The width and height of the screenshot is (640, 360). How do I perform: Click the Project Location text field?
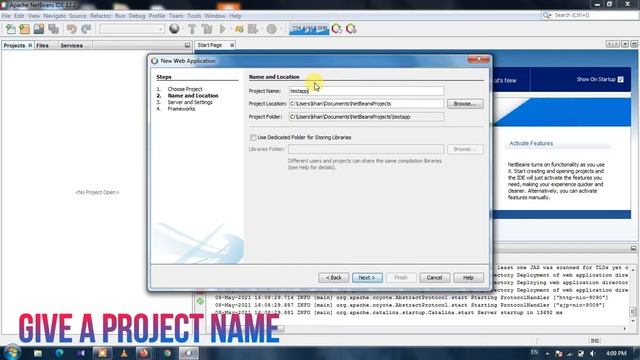(366, 104)
